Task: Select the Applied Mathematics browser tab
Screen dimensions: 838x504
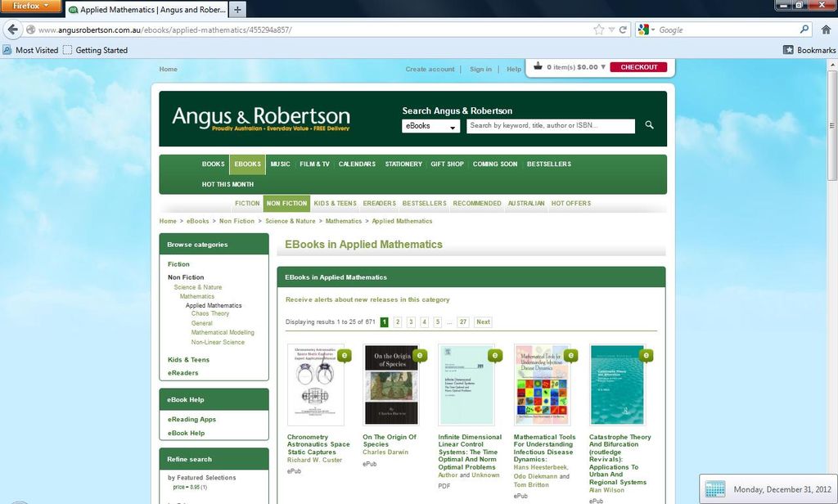Action: [147, 10]
